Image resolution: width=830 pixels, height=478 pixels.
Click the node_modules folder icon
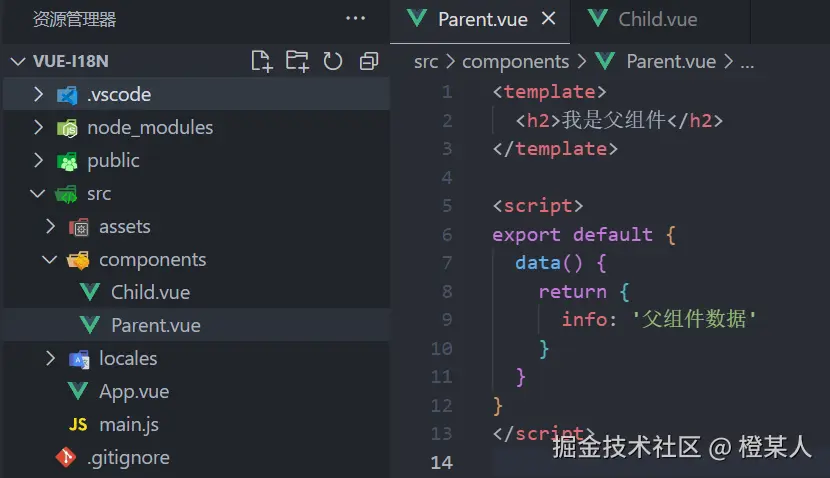click(x=67, y=128)
